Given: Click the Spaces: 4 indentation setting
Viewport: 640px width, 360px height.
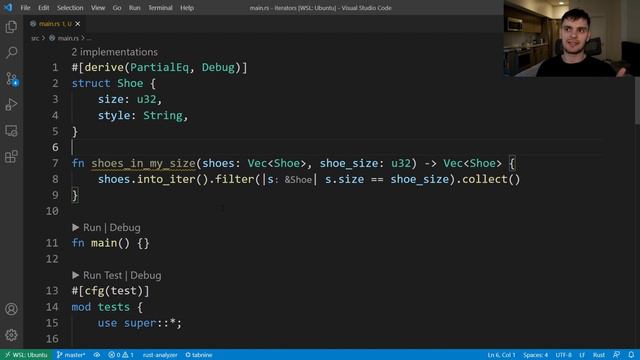Looking at the screenshot, I should tap(536, 355).
